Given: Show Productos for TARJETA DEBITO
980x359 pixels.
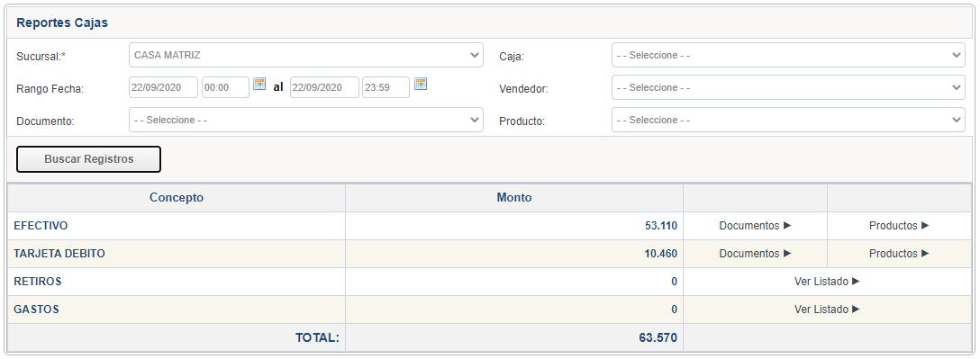Looking at the screenshot, I should (899, 254).
